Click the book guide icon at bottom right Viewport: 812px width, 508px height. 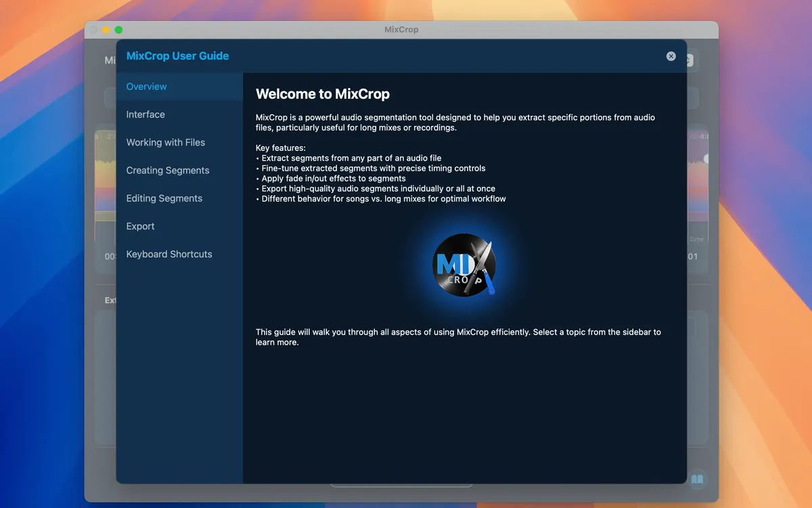697,480
